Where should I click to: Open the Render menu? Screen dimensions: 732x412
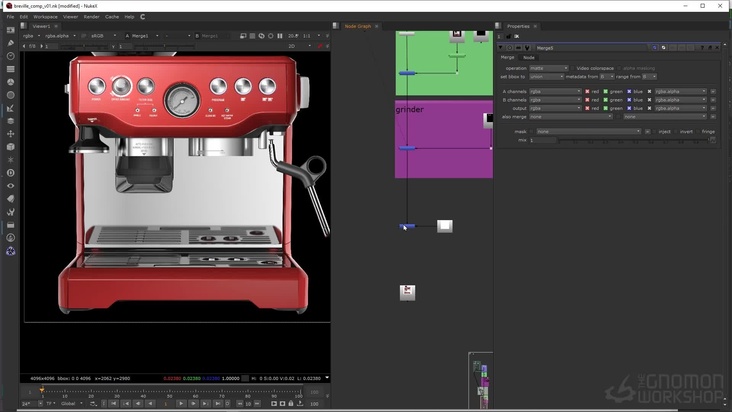tap(91, 16)
